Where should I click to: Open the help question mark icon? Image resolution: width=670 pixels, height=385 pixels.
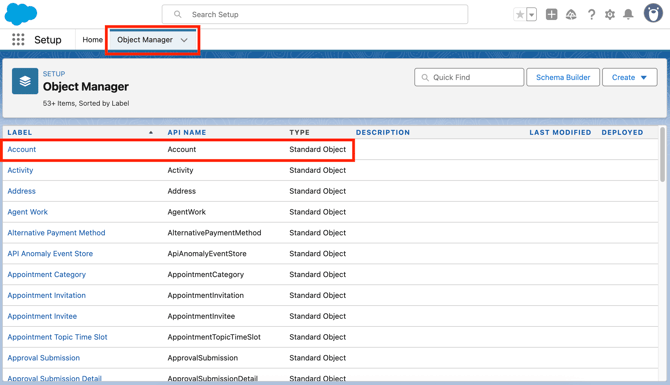(591, 15)
